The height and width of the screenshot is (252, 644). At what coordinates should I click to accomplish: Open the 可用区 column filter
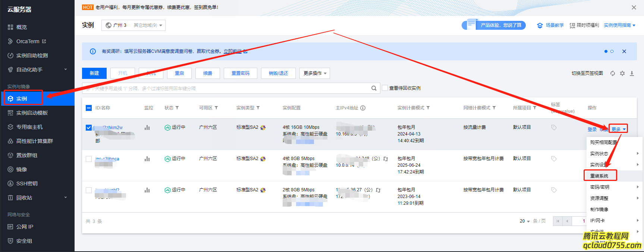216,108
